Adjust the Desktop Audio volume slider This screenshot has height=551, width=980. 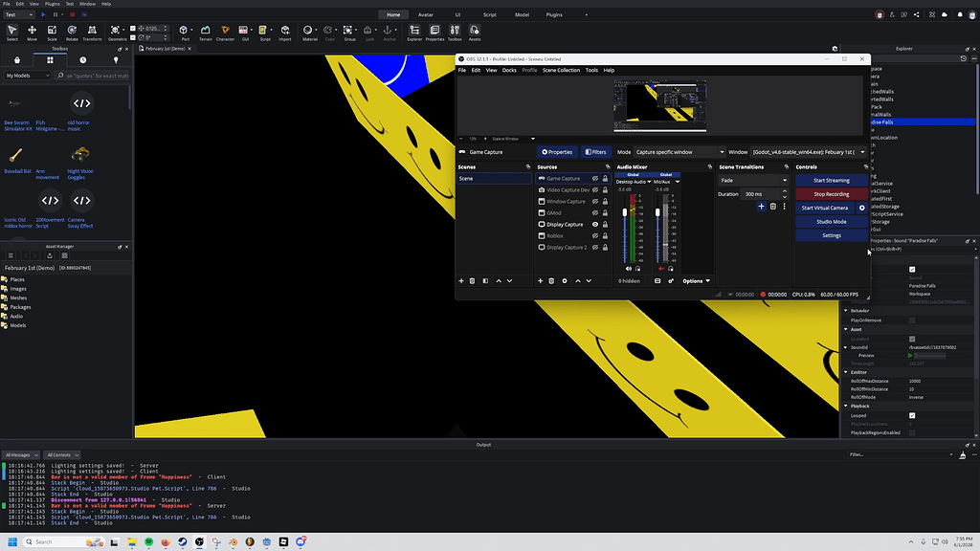(624, 213)
